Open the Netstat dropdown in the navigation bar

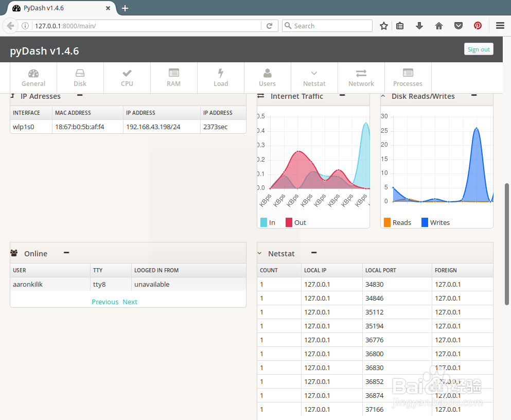point(314,74)
